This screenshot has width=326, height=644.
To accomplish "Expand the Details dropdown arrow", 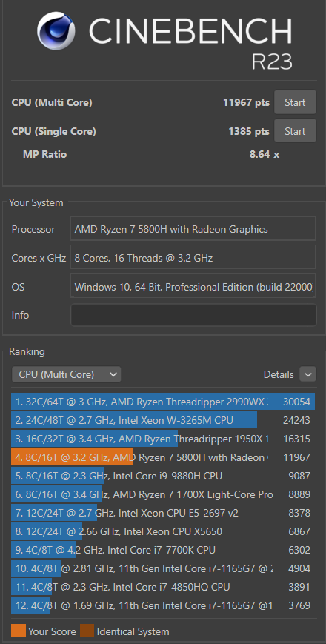I will click(308, 374).
